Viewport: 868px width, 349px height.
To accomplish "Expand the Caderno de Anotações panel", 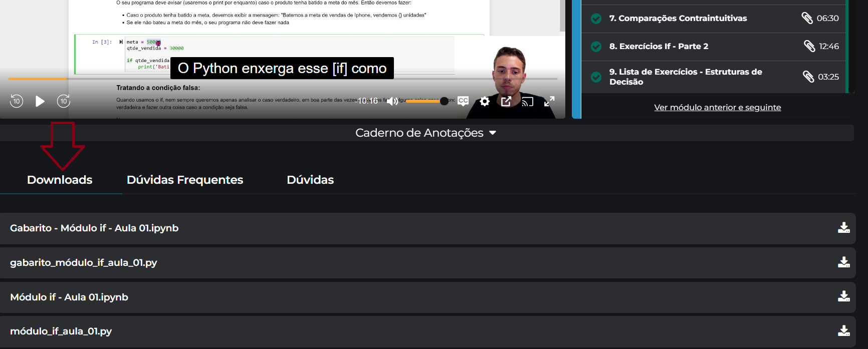I will click(426, 133).
